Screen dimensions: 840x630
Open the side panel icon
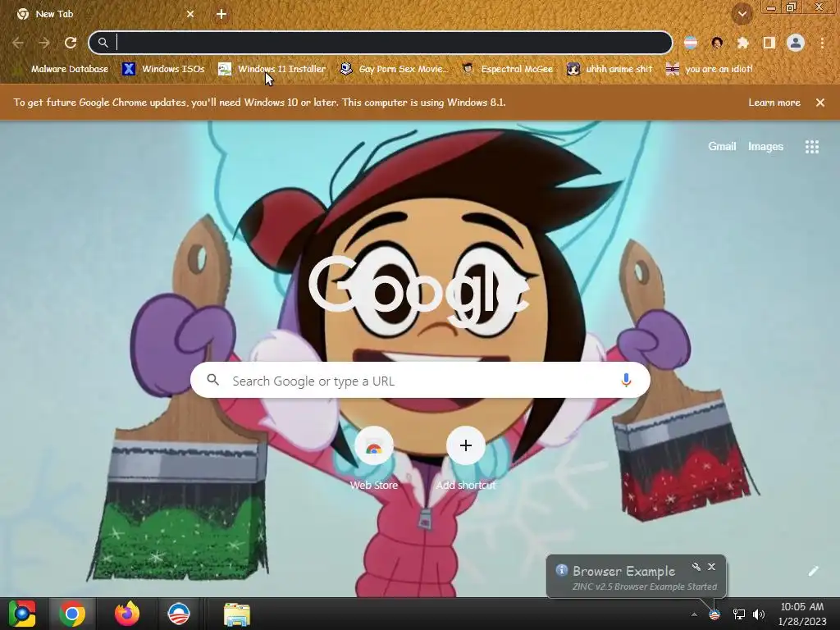769,43
